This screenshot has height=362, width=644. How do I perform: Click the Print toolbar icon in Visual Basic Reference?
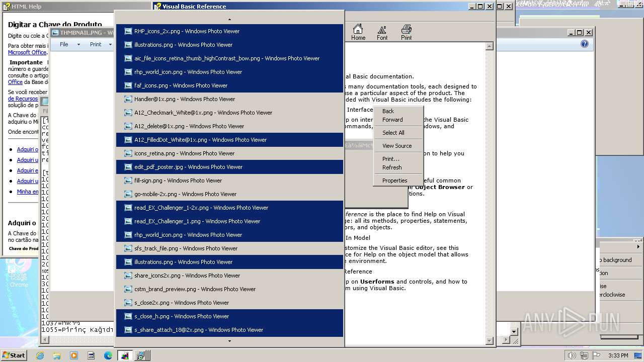[x=406, y=32]
